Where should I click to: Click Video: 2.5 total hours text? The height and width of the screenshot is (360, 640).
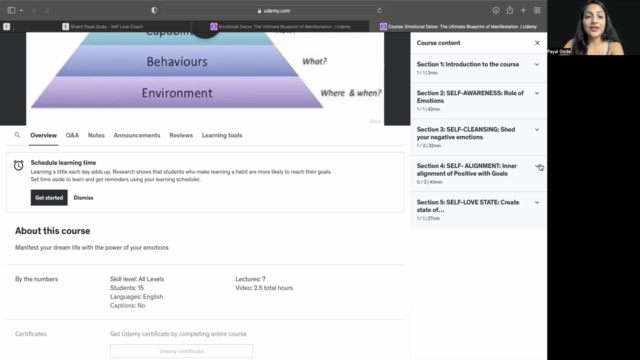point(264,288)
